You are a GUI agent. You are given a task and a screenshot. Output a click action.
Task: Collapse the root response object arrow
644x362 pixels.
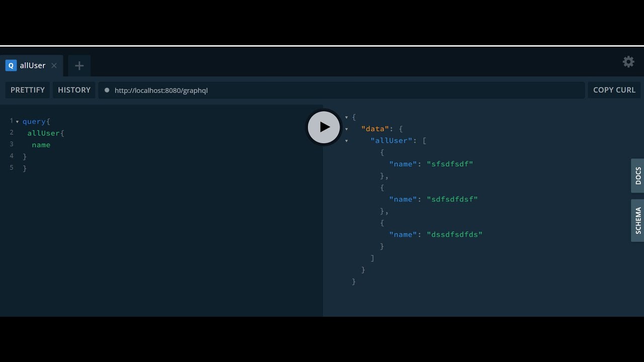tap(346, 118)
